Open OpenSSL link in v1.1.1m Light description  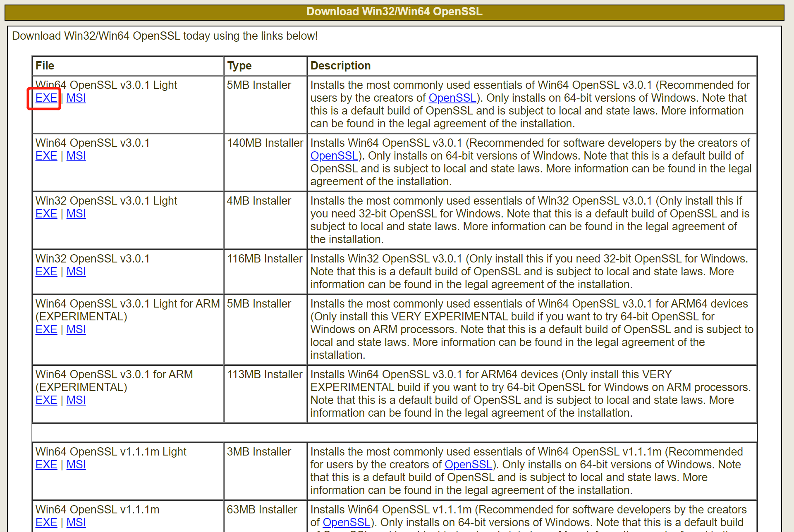point(468,465)
